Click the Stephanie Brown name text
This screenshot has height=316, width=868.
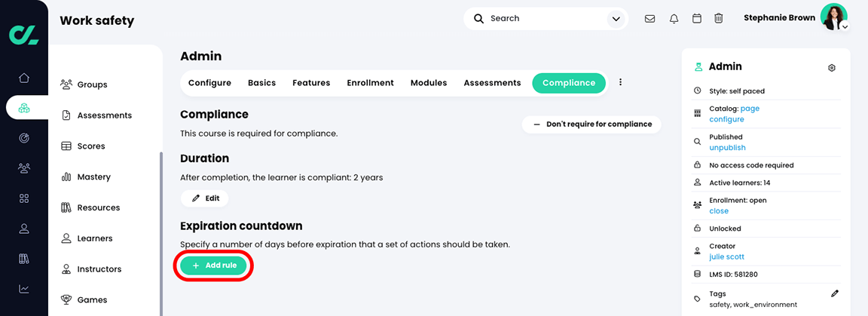coord(779,18)
